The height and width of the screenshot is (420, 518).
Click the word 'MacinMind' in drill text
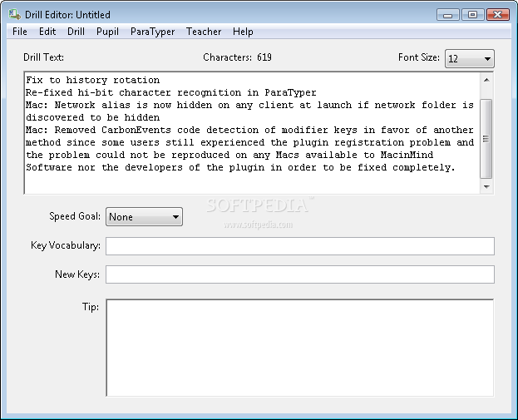407,155
